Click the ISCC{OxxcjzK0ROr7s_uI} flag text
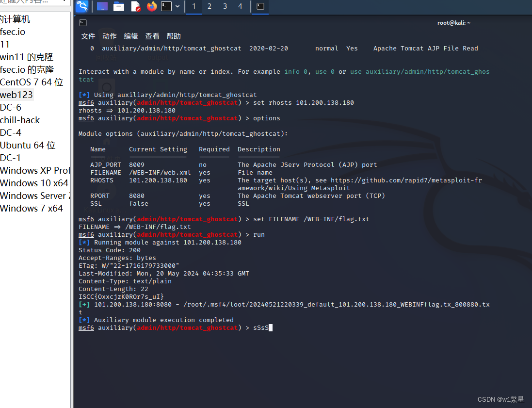 (121, 297)
